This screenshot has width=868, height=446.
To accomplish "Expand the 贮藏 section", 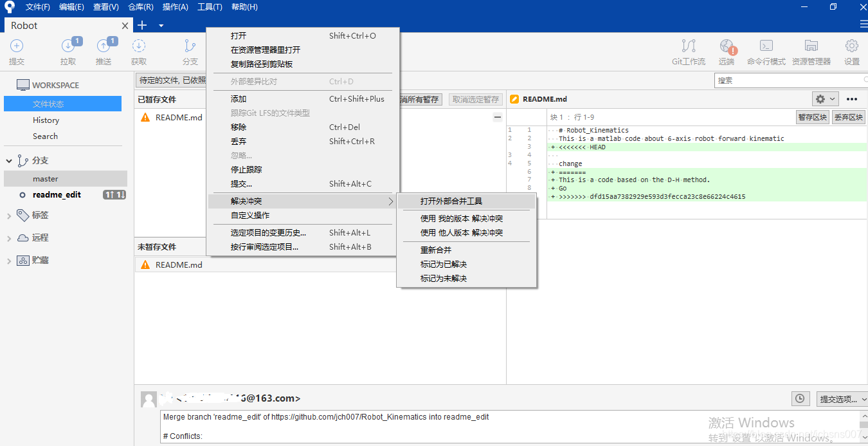I will 9,261.
